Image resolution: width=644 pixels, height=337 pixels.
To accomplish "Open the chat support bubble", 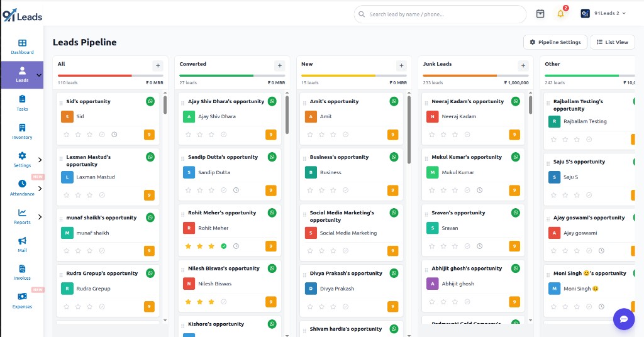I will [x=623, y=319].
